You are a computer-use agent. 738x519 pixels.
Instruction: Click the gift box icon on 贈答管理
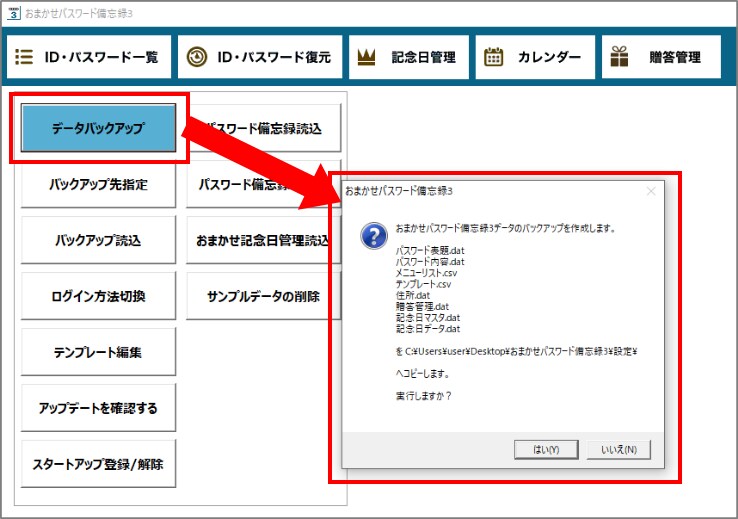tap(619, 56)
